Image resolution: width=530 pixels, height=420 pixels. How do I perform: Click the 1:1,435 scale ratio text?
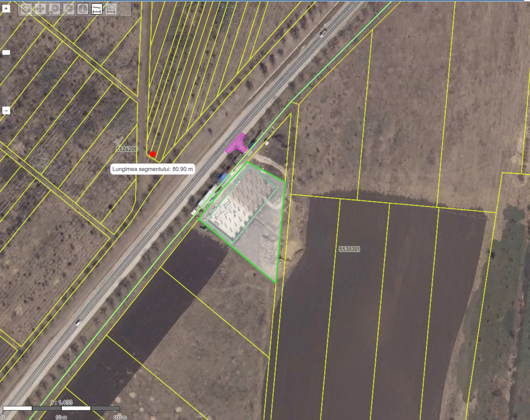[x=61, y=402]
